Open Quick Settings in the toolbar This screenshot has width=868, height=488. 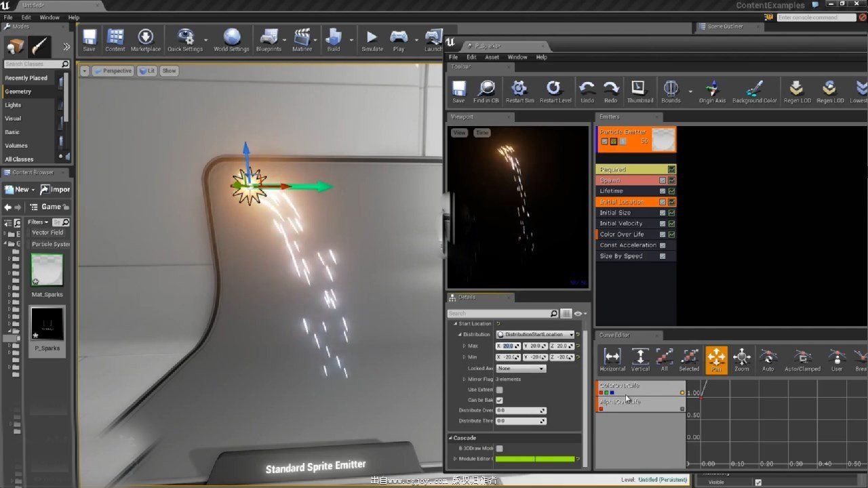(x=185, y=40)
